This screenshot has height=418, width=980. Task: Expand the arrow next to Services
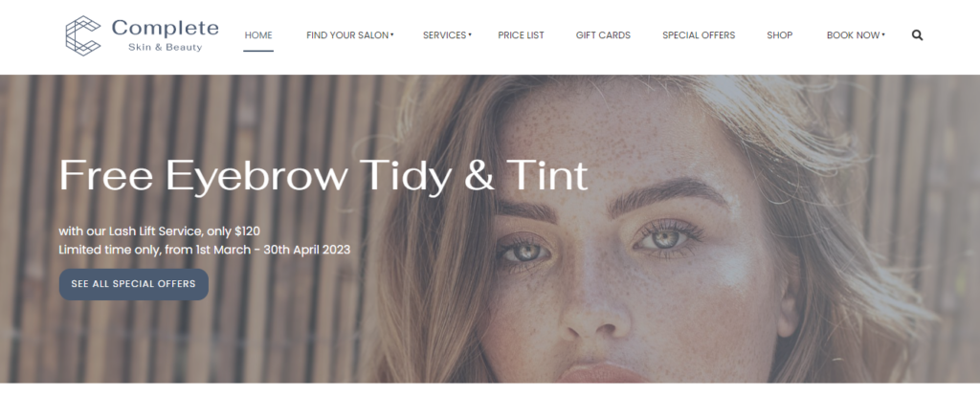[x=469, y=35]
